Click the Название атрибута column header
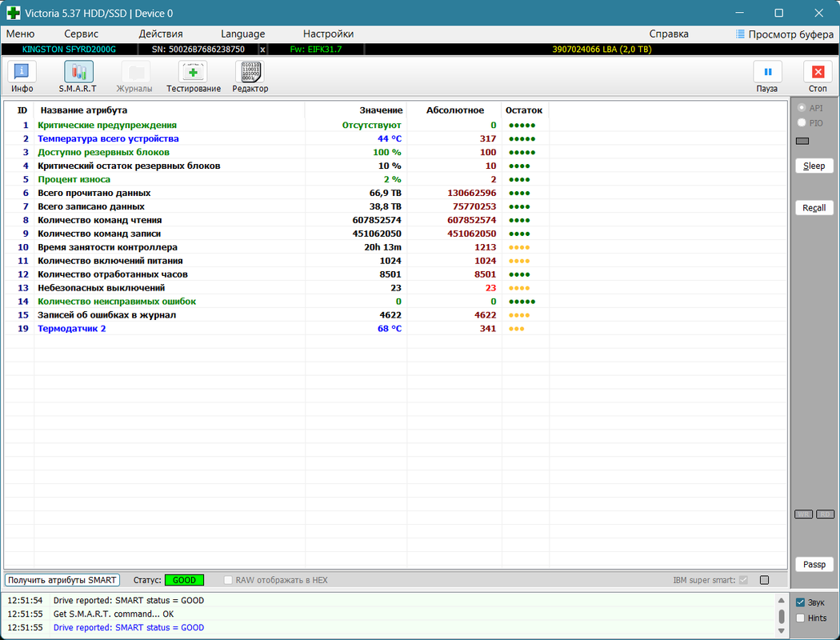Viewport: 840px width, 640px height. [170, 110]
